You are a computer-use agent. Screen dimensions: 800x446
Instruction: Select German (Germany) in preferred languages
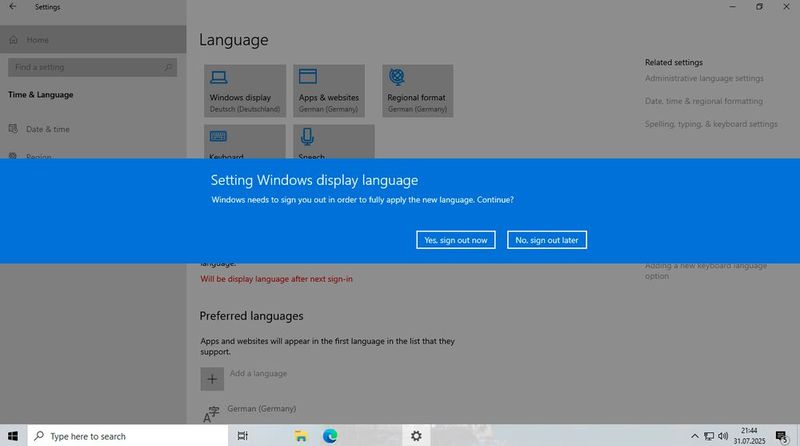coord(261,409)
